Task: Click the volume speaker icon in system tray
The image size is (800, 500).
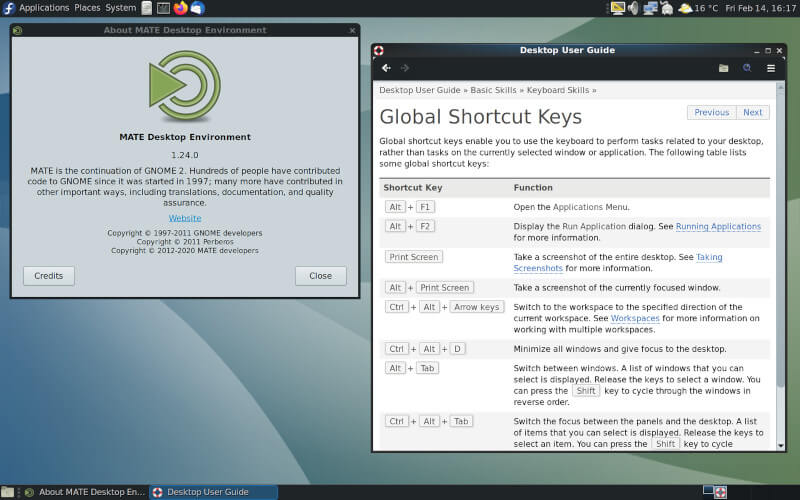Action: click(633, 8)
